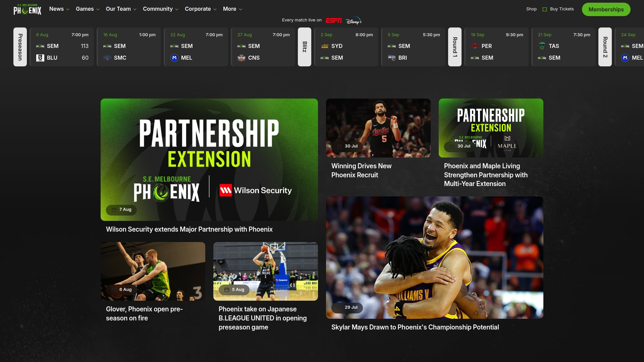Click the SEM logo in 27 Aug game
The height and width of the screenshot is (362, 644).
(241, 46)
